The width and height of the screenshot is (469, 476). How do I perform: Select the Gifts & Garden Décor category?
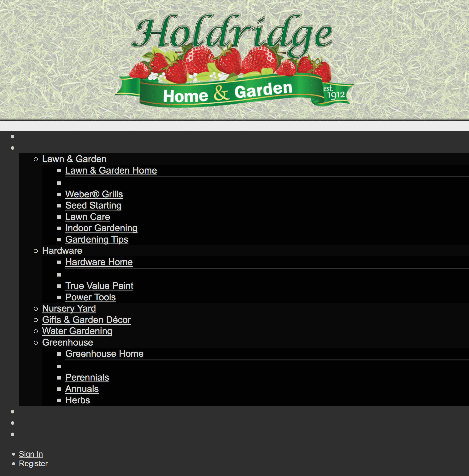click(x=86, y=320)
